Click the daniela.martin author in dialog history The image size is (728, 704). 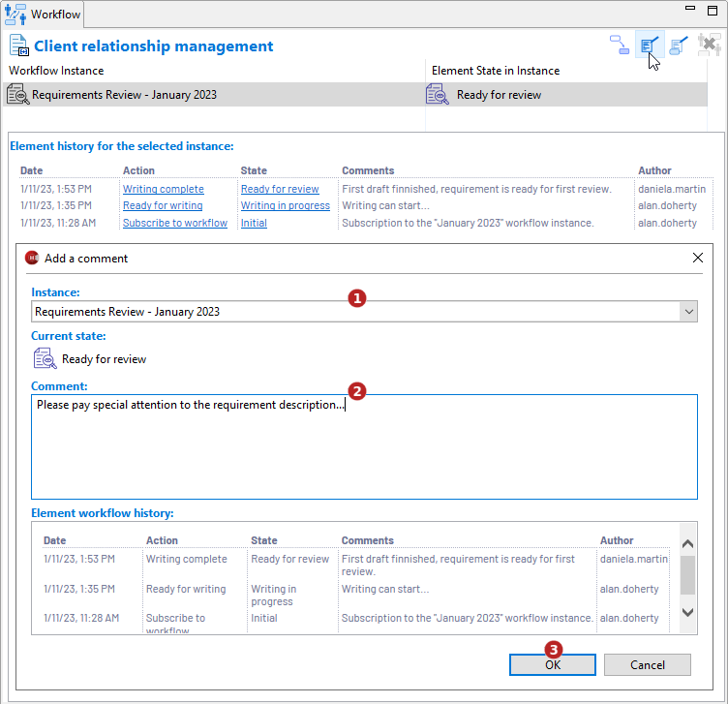click(x=634, y=559)
